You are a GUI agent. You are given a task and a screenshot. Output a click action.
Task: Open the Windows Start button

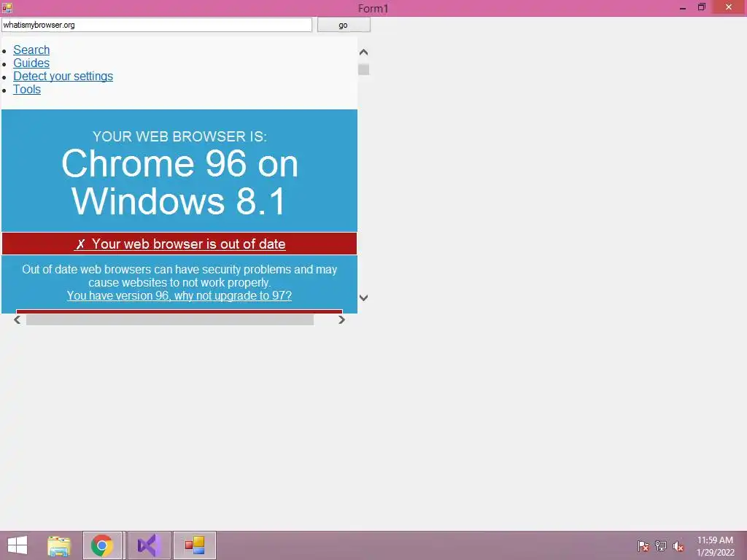18,545
